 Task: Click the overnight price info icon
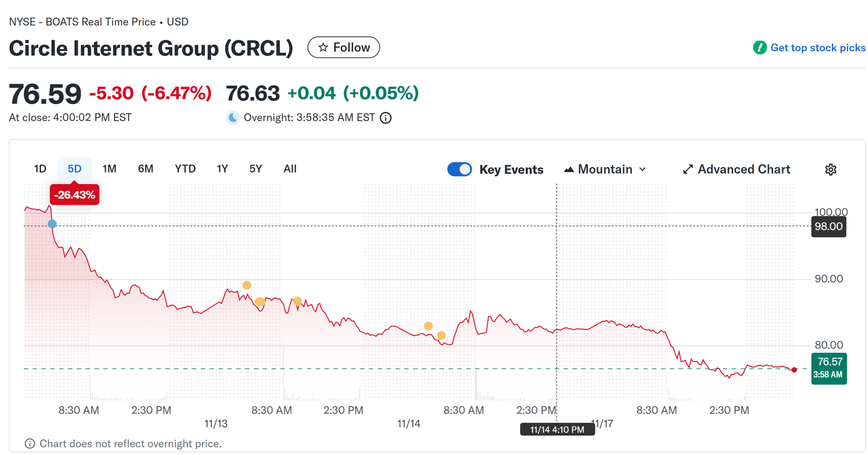(386, 118)
